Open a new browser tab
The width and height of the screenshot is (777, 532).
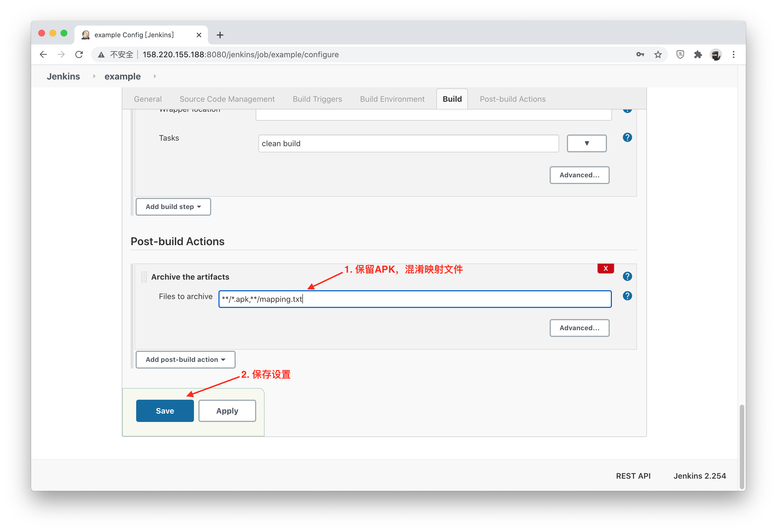220,35
